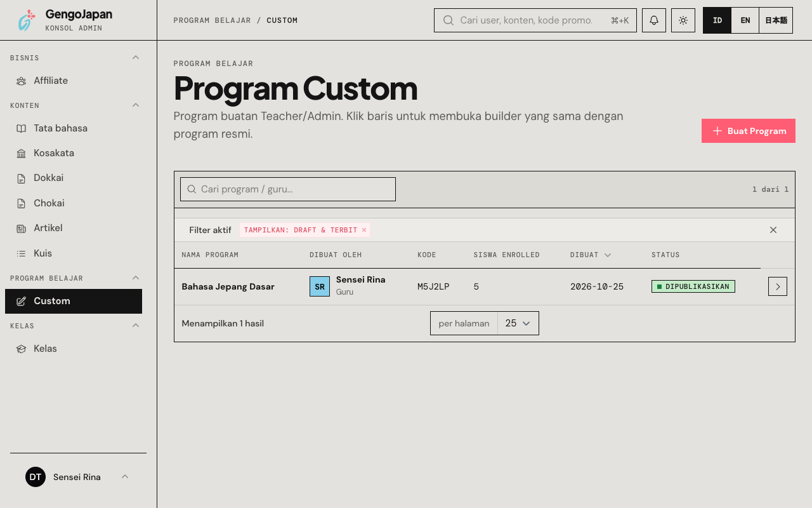812x508 pixels.
Task: Click the Kosakata sidebar icon
Action: (x=22, y=153)
